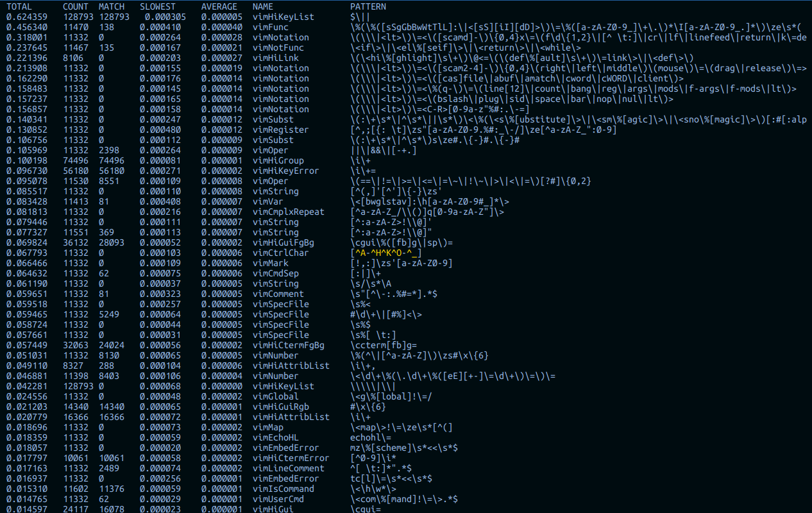Click the NAME column header
Image resolution: width=812 pixels, height=513 pixels.
click(x=263, y=6)
